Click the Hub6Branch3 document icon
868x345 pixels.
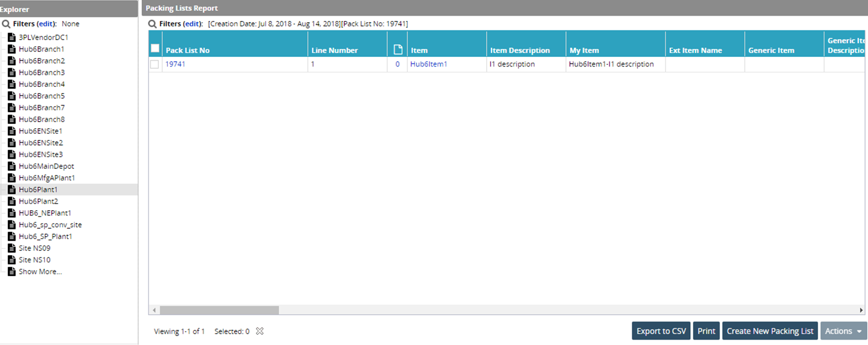click(x=11, y=72)
